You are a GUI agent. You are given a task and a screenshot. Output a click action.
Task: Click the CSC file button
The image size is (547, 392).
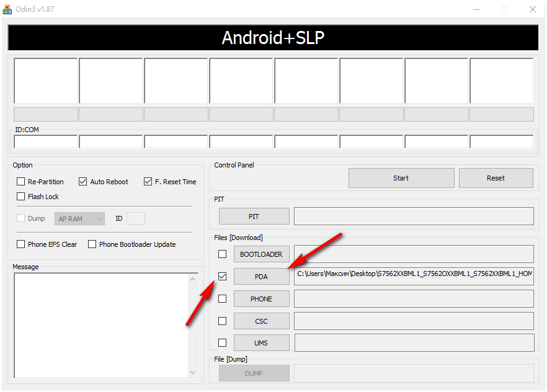click(x=261, y=321)
